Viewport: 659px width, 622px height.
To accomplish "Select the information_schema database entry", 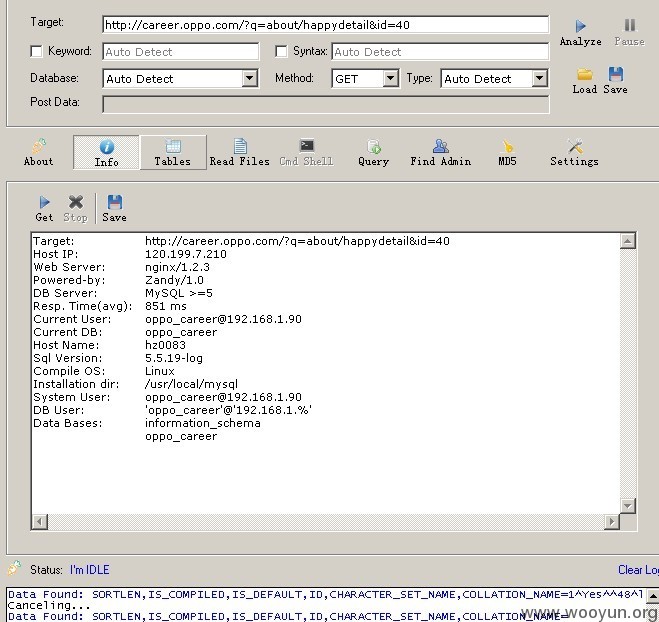I will 203,423.
